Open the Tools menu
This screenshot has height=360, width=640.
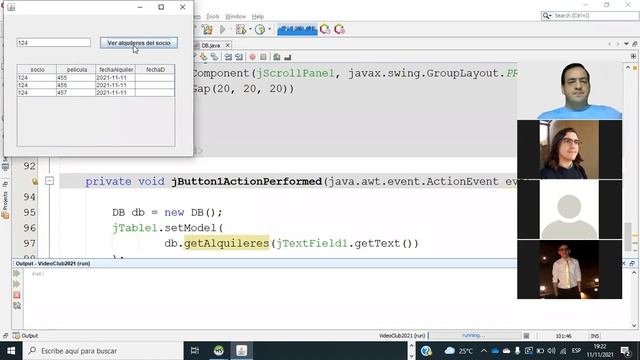pos(213,16)
